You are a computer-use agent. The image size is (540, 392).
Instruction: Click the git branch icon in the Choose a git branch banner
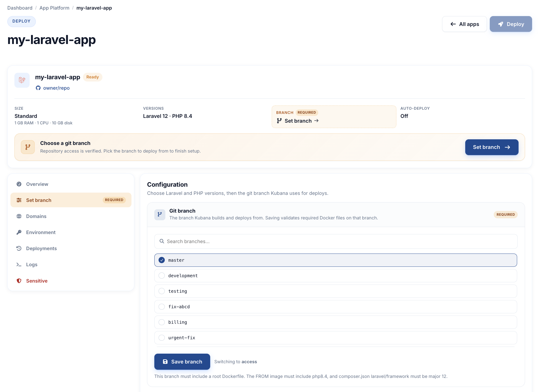point(28,147)
